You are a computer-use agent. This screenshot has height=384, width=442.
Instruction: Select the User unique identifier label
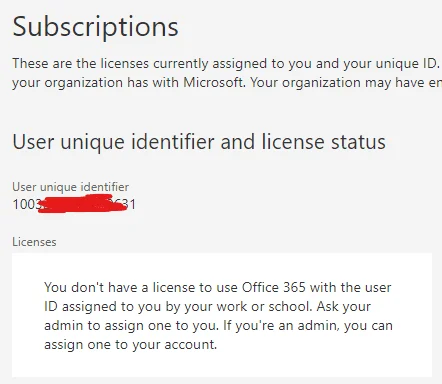(71, 187)
